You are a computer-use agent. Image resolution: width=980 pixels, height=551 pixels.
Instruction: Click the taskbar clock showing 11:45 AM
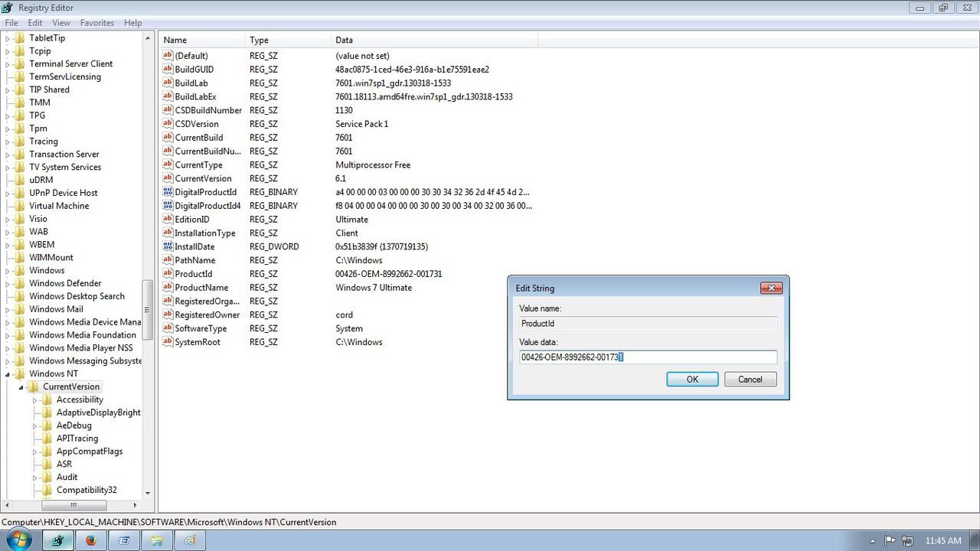click(943, 540)
